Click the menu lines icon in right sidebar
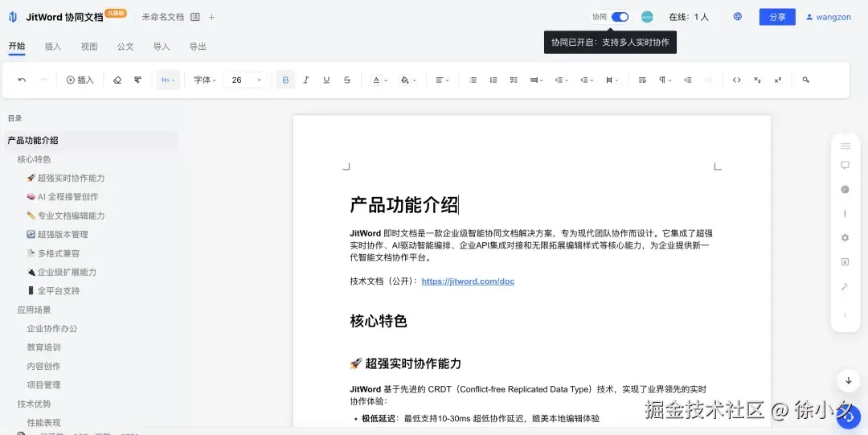 click(845, 146)
